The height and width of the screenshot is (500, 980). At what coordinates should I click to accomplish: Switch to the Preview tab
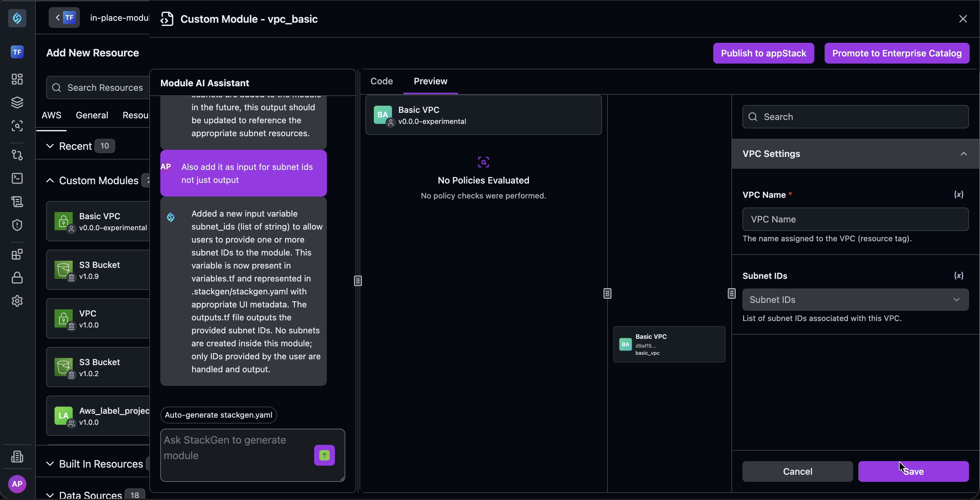pyautogui.click(x=430, y=81)
